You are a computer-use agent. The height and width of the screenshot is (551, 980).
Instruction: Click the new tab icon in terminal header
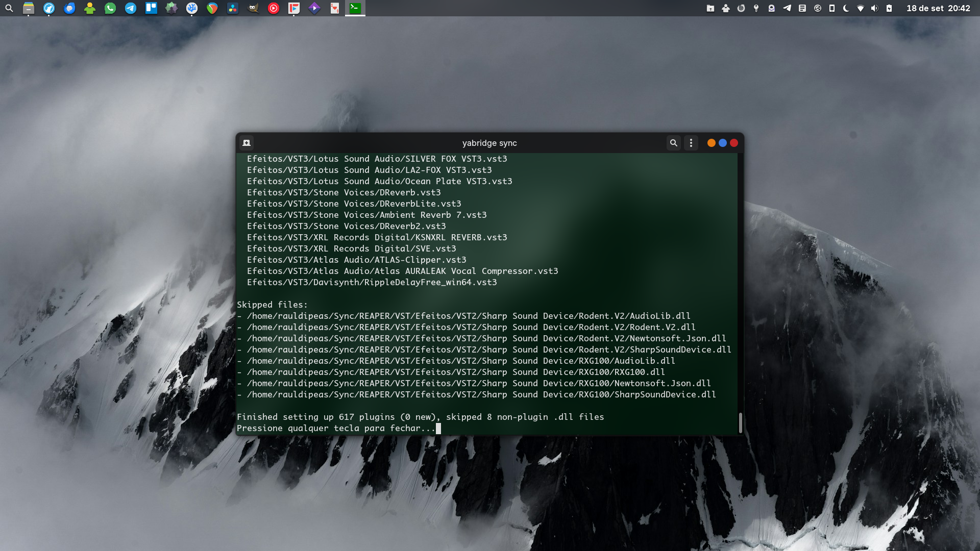(247, 143)
